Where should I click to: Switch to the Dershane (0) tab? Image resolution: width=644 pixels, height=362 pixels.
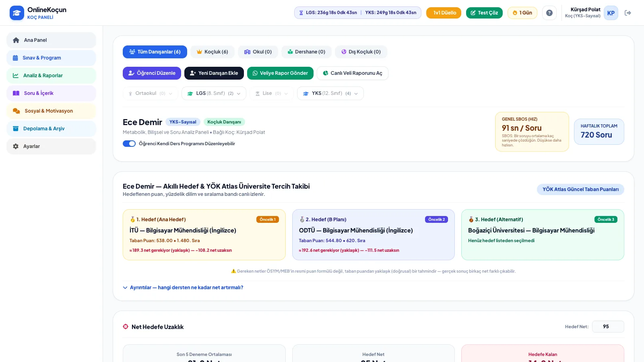click(306, 52)
